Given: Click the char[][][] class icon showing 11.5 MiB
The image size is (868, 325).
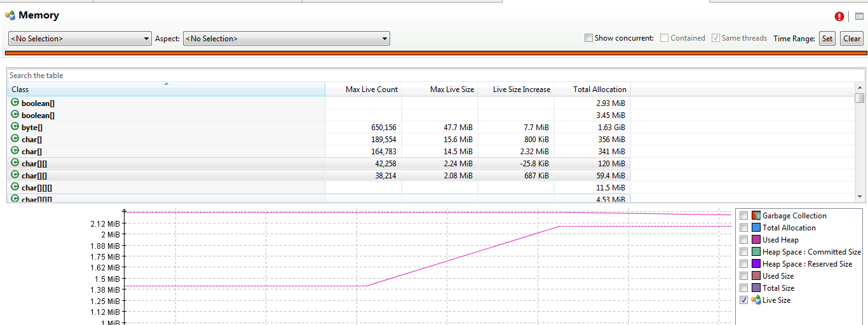Looking at the screenshot, I should pyautogui.click(x=15, y=187).
